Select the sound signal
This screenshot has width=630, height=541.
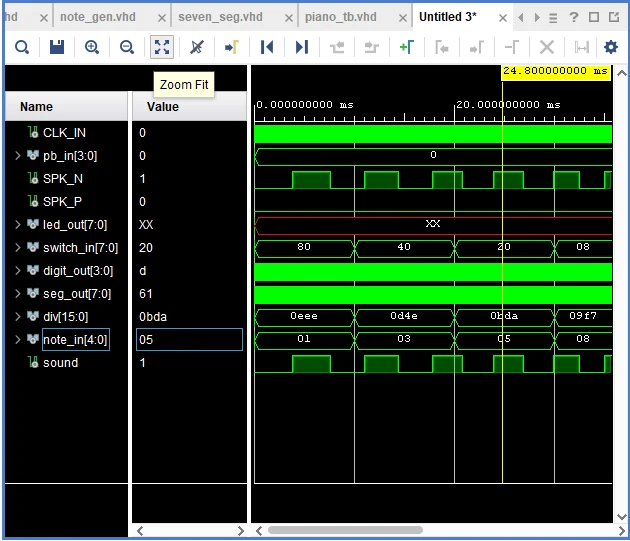[61, 363]
